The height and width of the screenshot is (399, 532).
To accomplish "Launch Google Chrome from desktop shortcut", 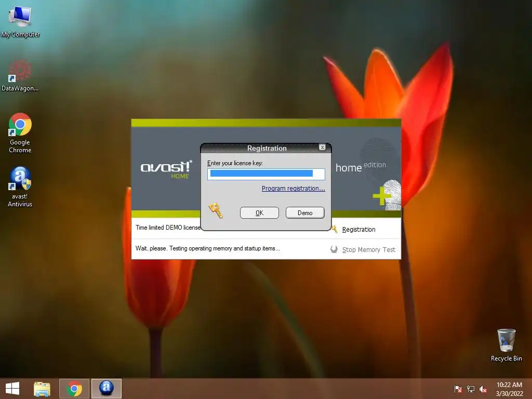I will [x=20, y=132].
